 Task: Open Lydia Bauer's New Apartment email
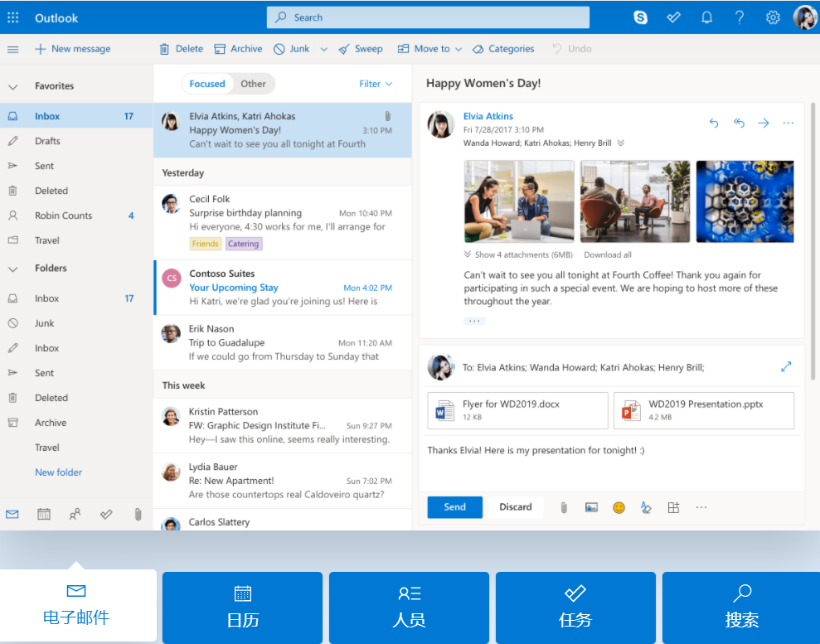[x=283, y=481]
